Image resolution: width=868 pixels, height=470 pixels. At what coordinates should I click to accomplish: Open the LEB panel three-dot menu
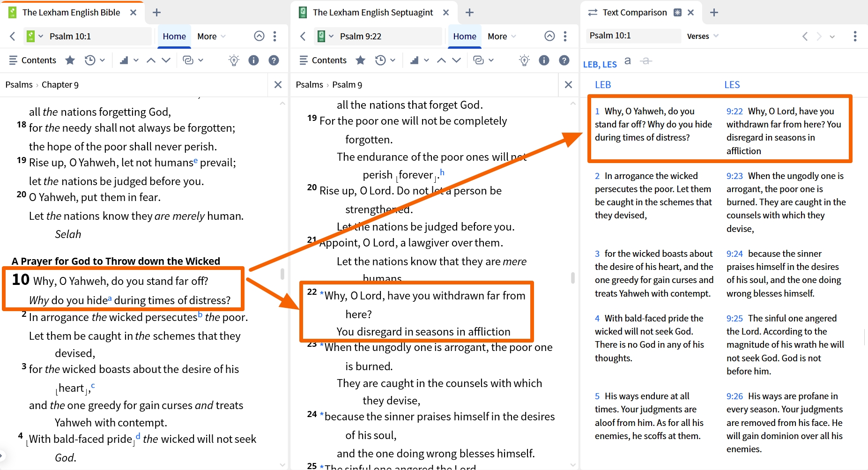point(275,36)
